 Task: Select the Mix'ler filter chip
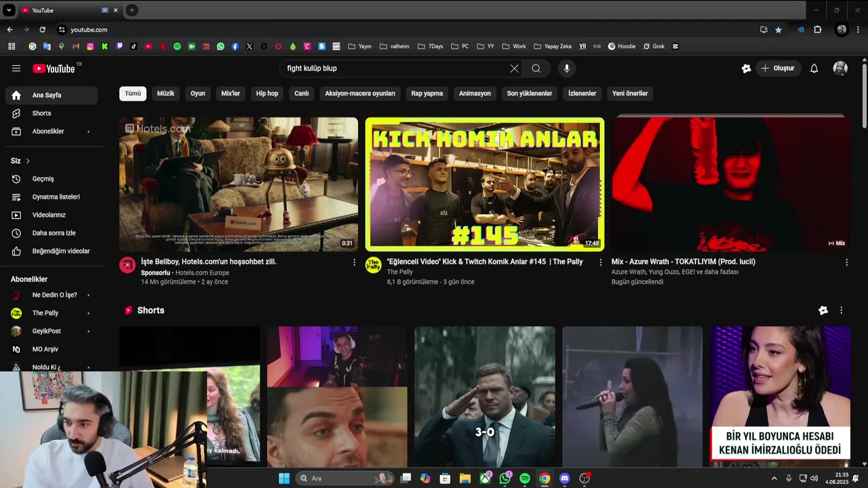point(231,94)
